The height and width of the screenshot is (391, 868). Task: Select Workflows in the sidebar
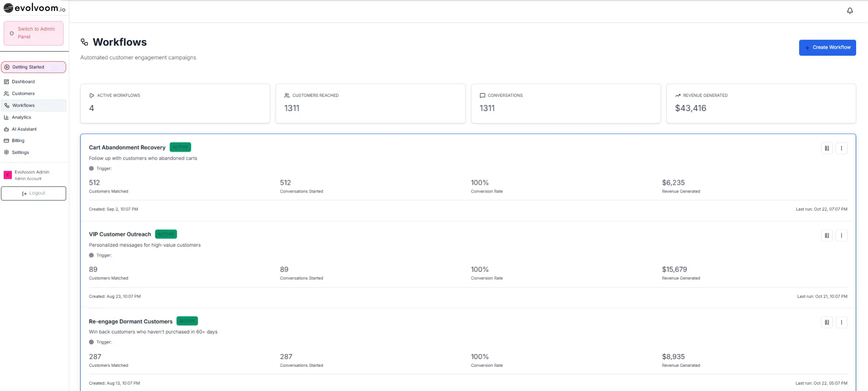[x=34, y=105]
